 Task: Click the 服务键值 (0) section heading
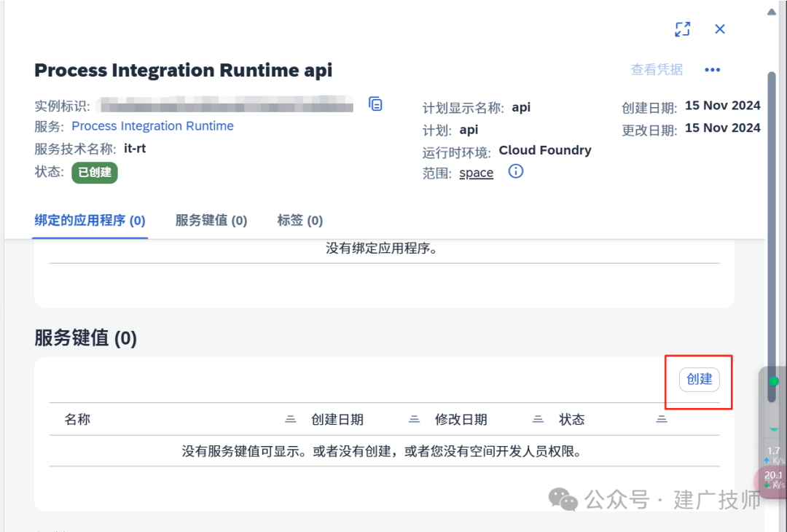(x=85, y=337)
